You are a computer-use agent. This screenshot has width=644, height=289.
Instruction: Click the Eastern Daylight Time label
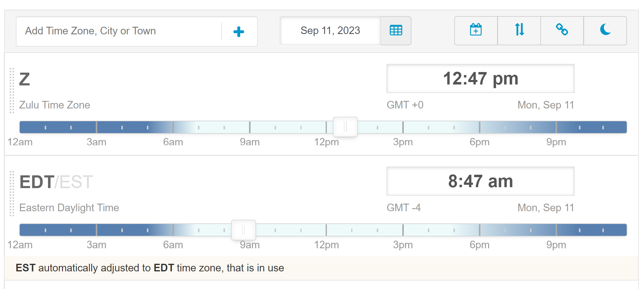point(69,208)
